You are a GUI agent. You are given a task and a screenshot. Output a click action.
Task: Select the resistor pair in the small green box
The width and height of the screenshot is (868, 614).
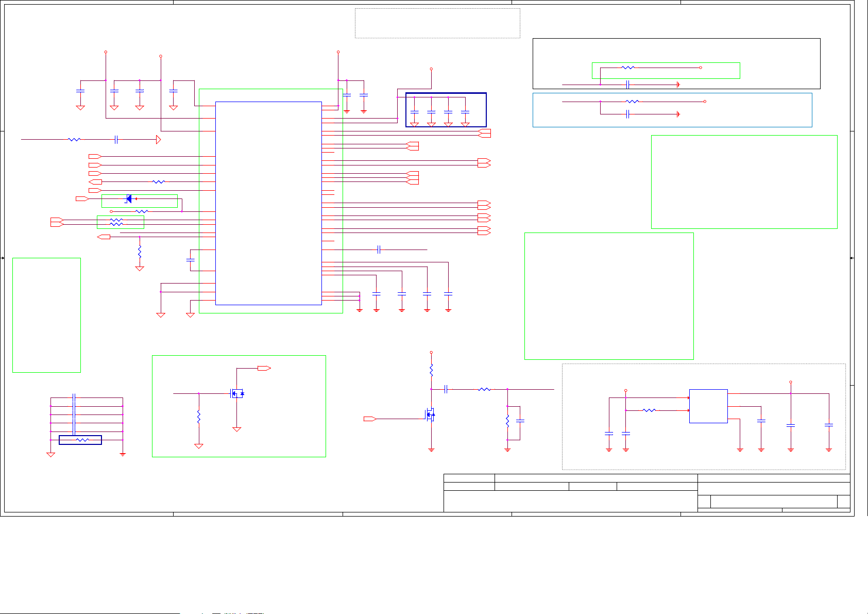117,222
